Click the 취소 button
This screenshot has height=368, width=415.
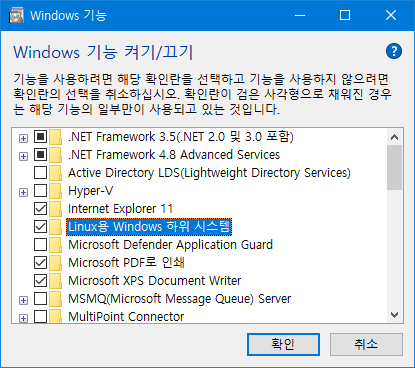[x=366, y=344]
